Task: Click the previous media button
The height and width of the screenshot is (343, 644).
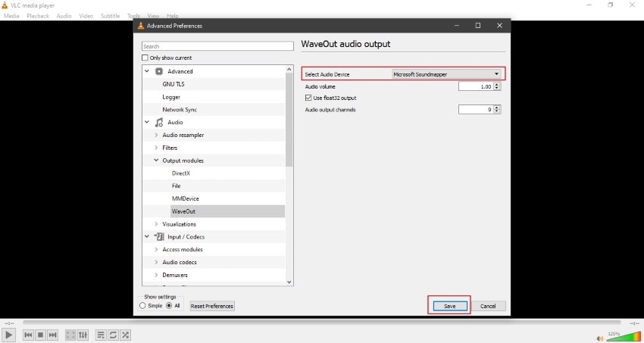Action: tap(28, 335)
